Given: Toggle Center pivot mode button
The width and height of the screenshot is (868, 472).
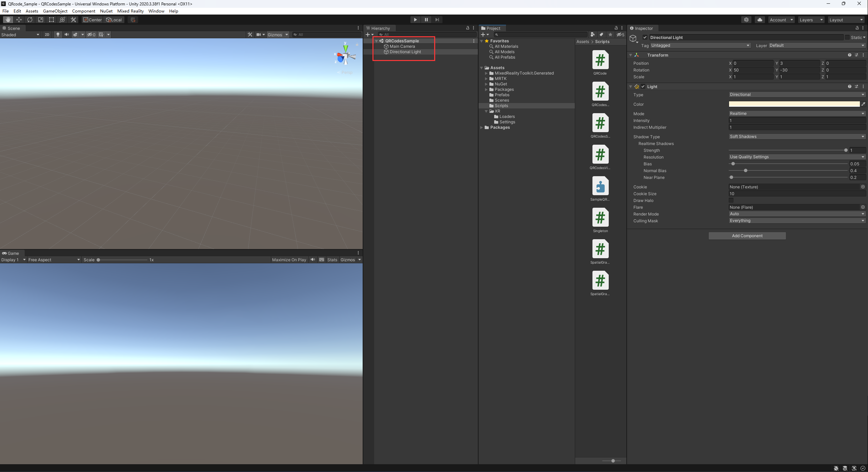Looking at the screenshot, I should [92, 20].
